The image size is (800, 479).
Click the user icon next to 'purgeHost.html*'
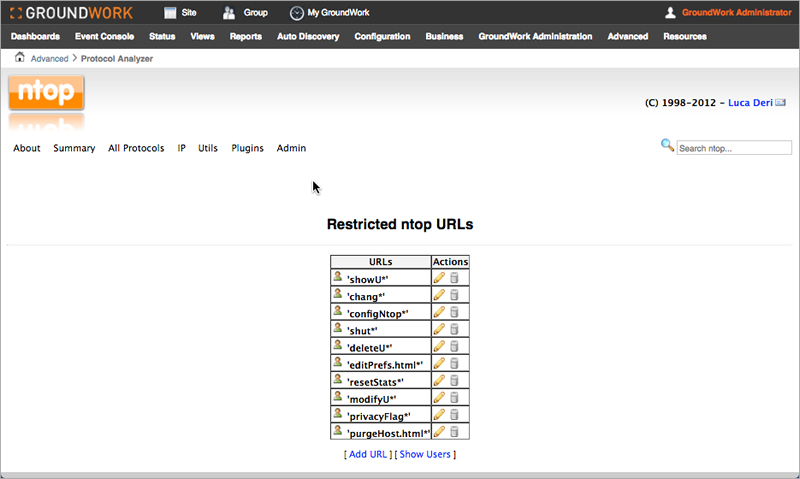point(338,430)
